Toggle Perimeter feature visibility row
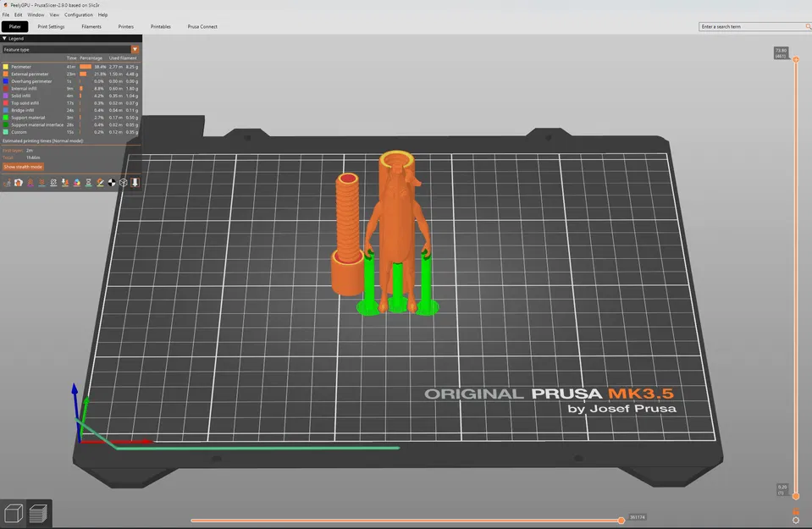 click(70, 67)
